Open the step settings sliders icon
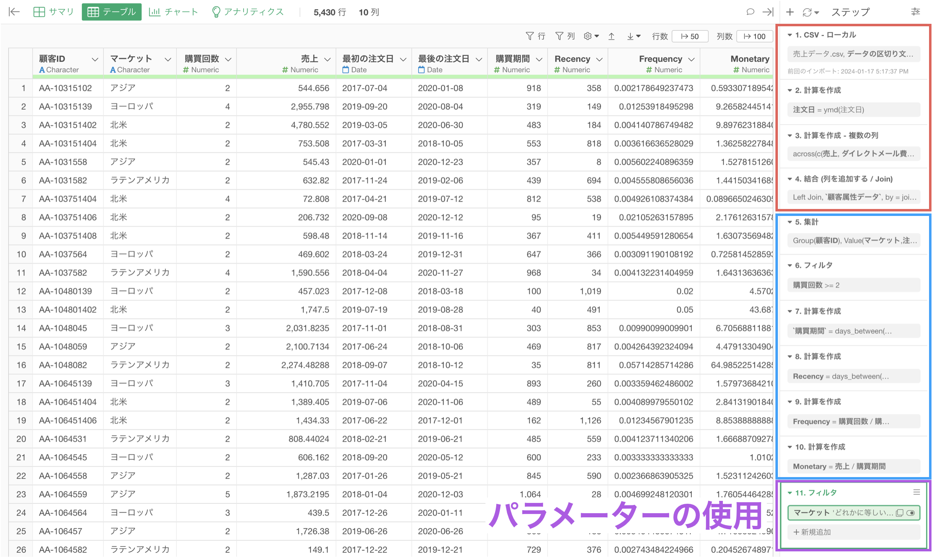 pos(915,12)
